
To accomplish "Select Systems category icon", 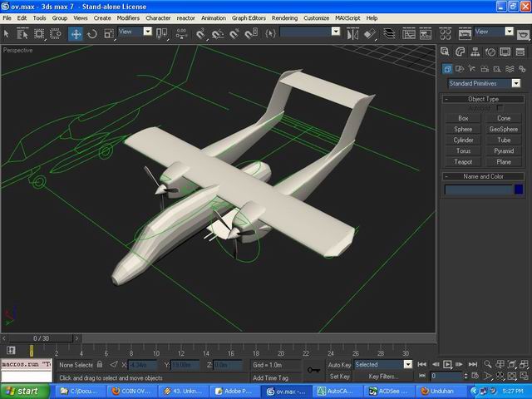I will tap(522, 69).
